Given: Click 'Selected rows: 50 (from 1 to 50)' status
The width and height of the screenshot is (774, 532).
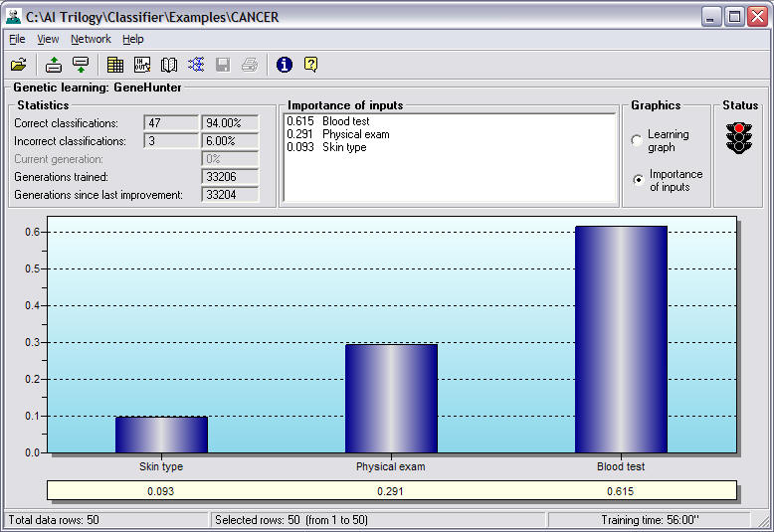Looking at the screenshot, I should [x=291, y=520].
